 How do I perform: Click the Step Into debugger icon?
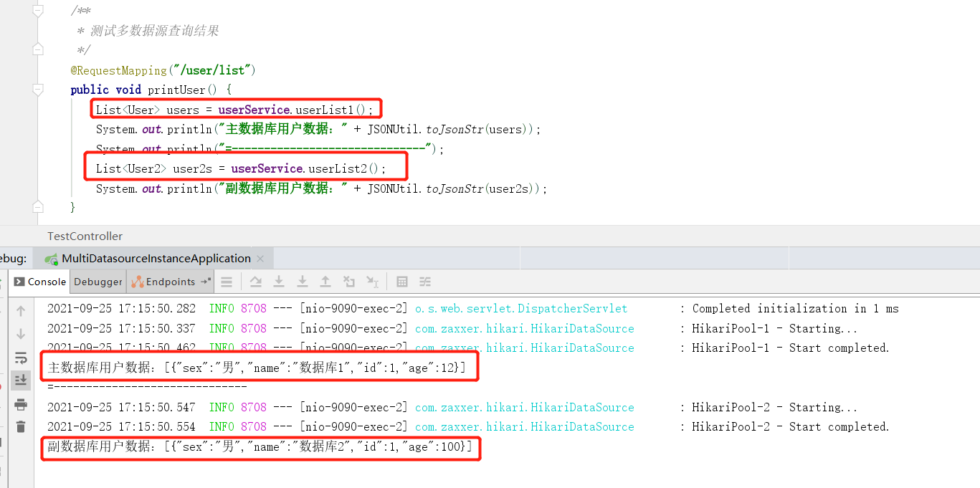tap(280, 282)
